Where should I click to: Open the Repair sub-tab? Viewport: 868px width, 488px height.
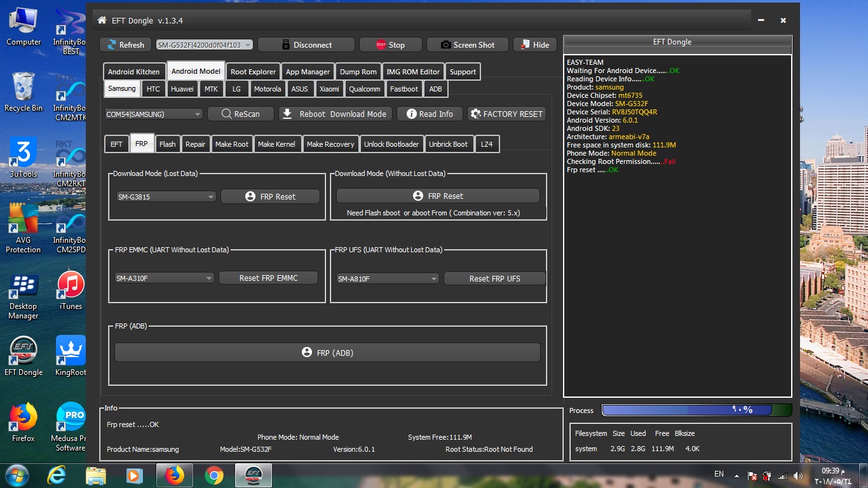point(195,144)
